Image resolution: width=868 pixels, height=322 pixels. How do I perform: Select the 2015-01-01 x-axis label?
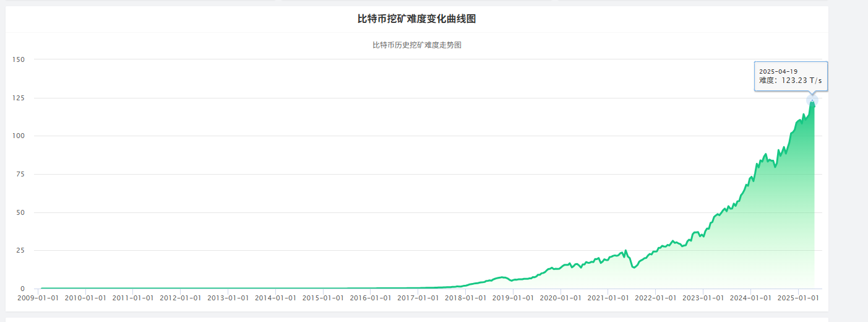pos(323,298)
